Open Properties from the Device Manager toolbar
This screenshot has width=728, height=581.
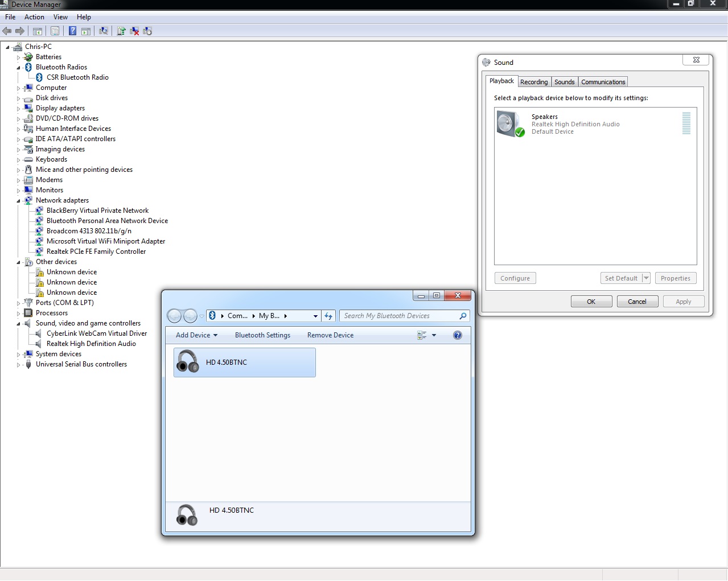point(55,31)
